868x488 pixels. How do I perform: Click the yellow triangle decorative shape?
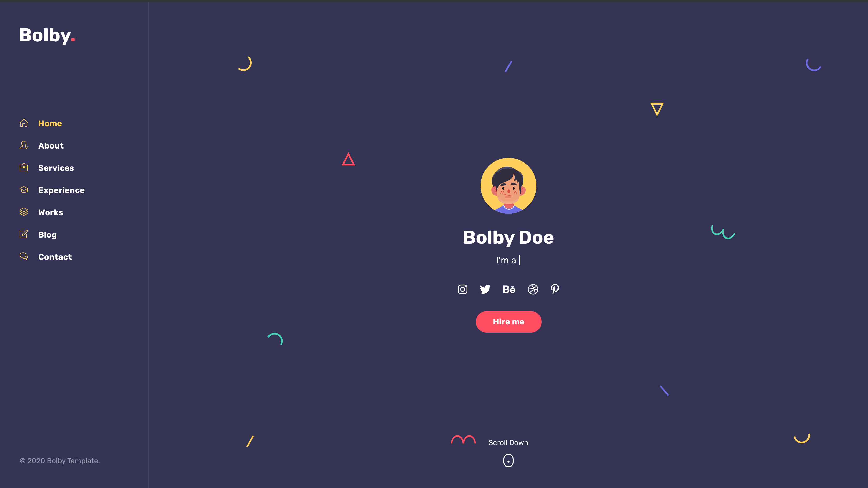(657, 109)
